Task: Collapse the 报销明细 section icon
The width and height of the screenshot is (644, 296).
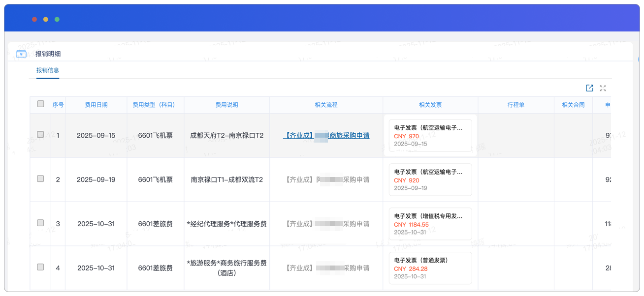Action: point(21,54)
